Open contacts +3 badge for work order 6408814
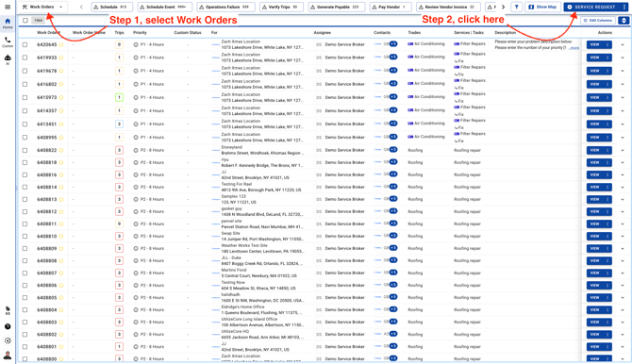This screenshot has width=632, height=364. [x=393, y=187]
